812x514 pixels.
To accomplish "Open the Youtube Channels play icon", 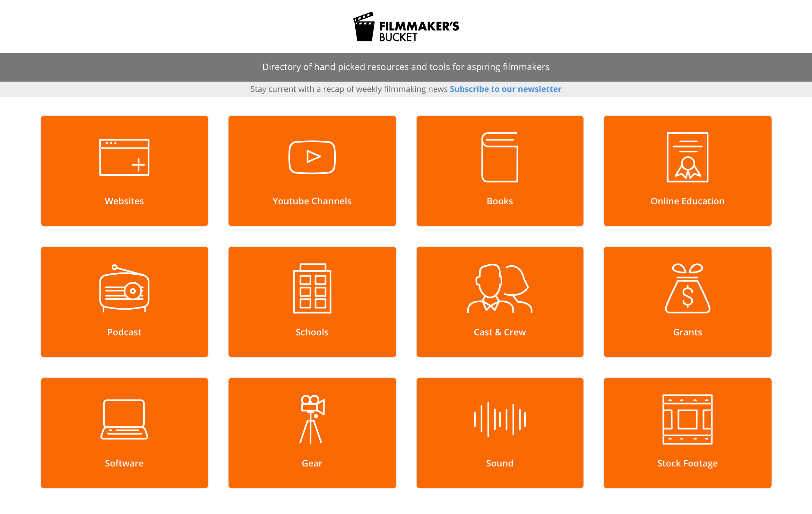I will click(x=312, y=157).
